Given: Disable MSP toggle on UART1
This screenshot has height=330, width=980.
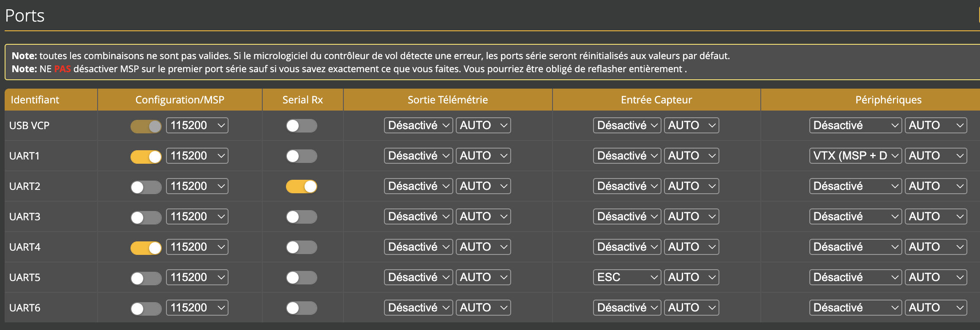Looking at the screenshot, I should click(146, 157).
